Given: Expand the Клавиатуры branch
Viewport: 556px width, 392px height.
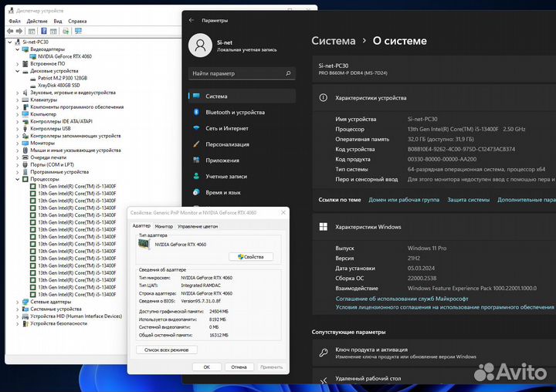Looking at the screenshot, I should click(17, 100).
